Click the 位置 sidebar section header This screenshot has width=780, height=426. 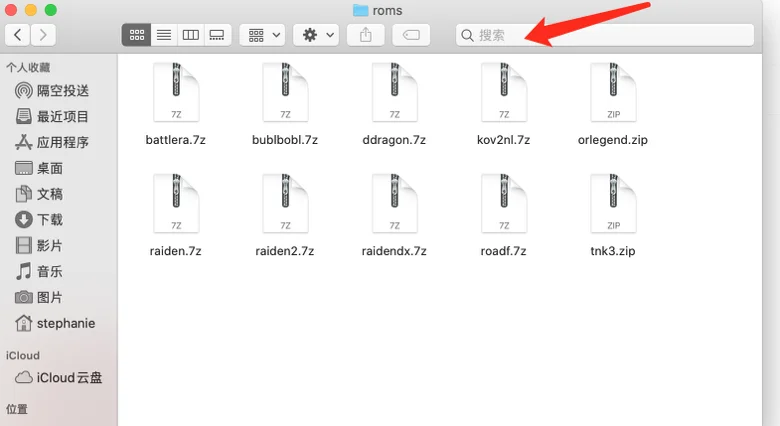pos(17,409)
